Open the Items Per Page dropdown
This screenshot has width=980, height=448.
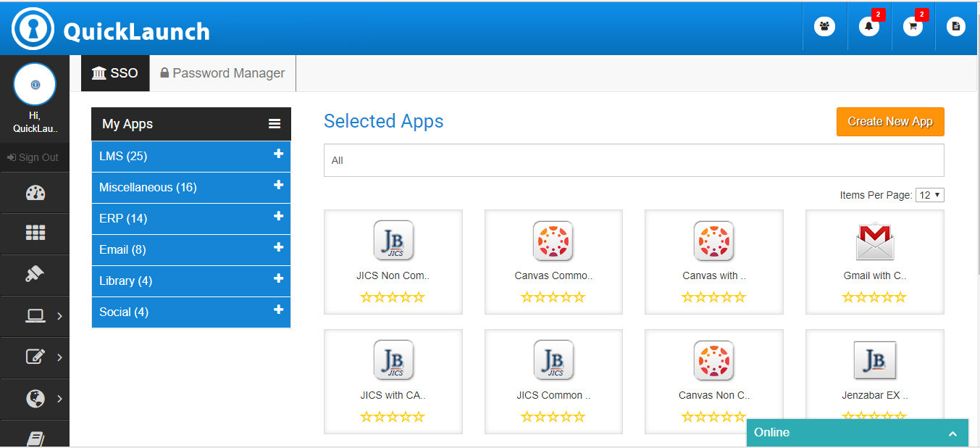tap(929, 195)
